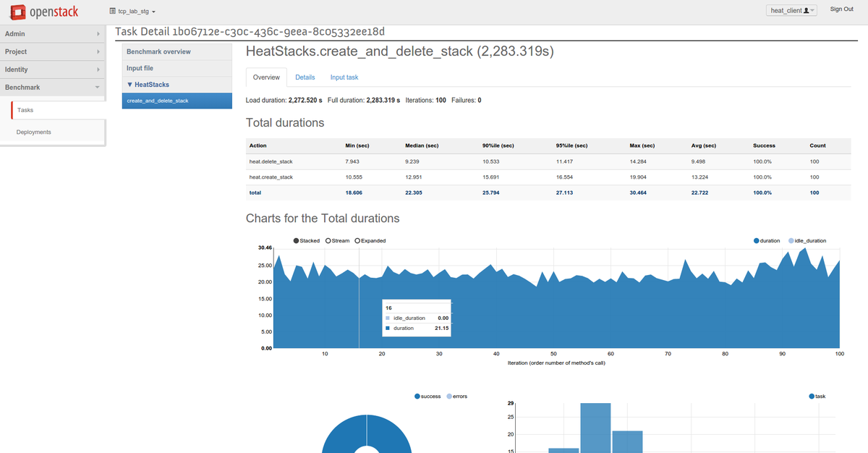Open the tcp_lab_stg project dropdown

(132, 12)
